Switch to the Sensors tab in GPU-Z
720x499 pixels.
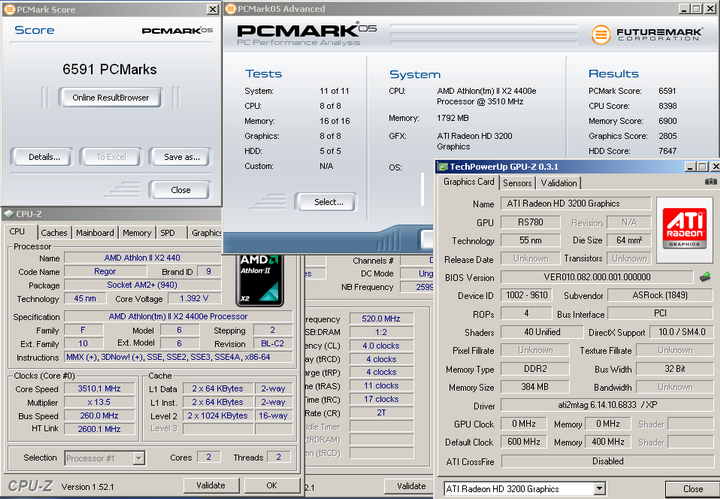point(517,183)
